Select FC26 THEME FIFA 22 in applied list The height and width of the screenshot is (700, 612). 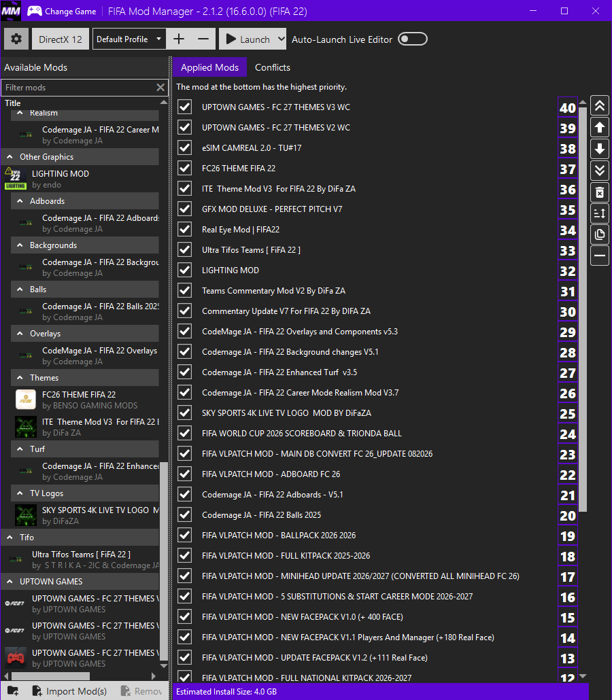(x=239, y=169)
